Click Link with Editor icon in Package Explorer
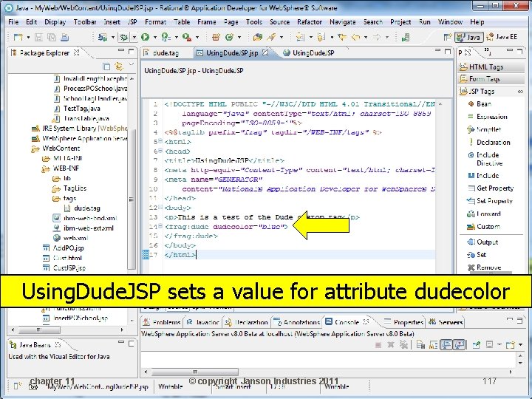The width and height of the screenshot is (532, 399). click(119, 66)
